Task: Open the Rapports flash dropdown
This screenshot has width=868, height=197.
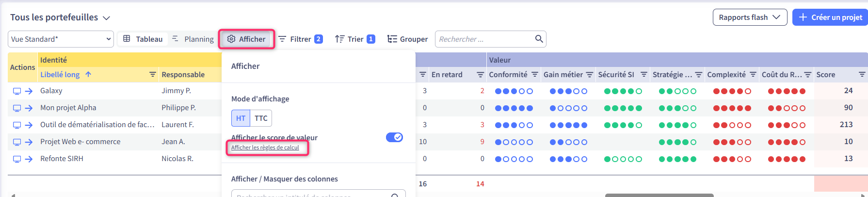Action: 749,17
